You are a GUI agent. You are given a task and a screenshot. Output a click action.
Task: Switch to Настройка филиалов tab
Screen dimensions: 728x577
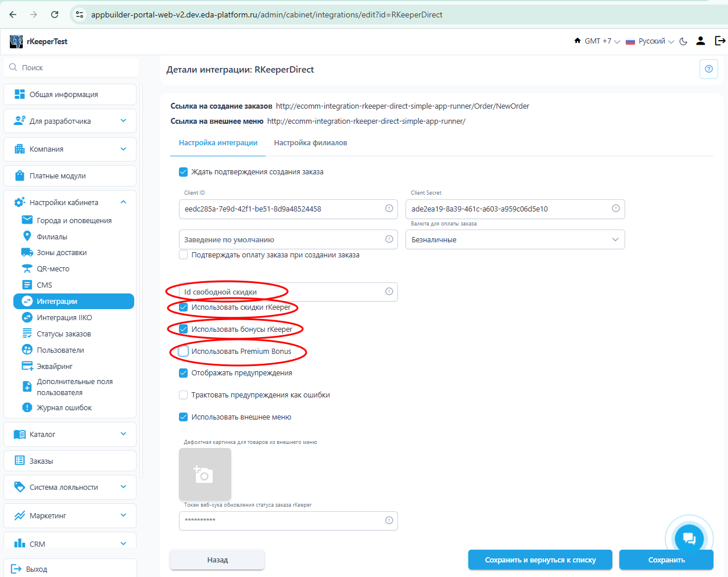[x=310, y=143]
